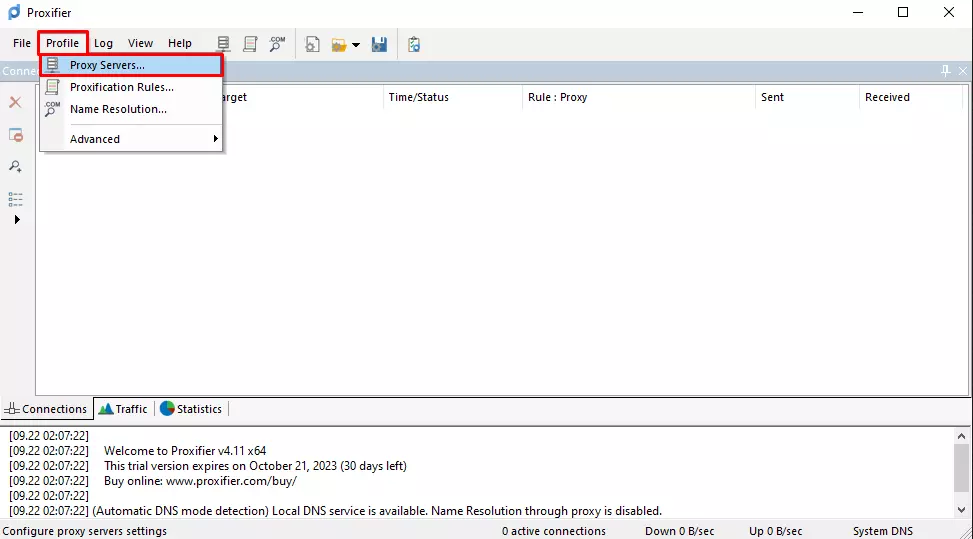Click the Automatic DNS mode detection log line
The height and width of the screenshot is (539, 973).
[377, 511]
